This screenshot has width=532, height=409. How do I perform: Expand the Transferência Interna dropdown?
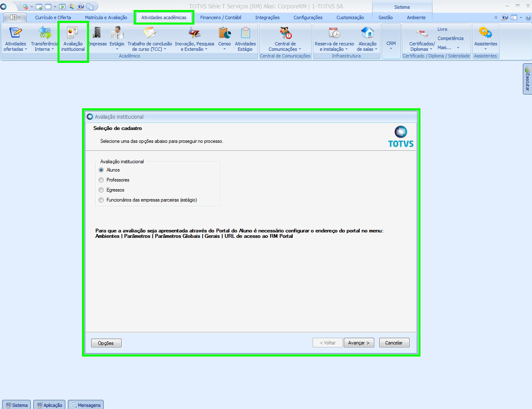(x=52, y=49)
